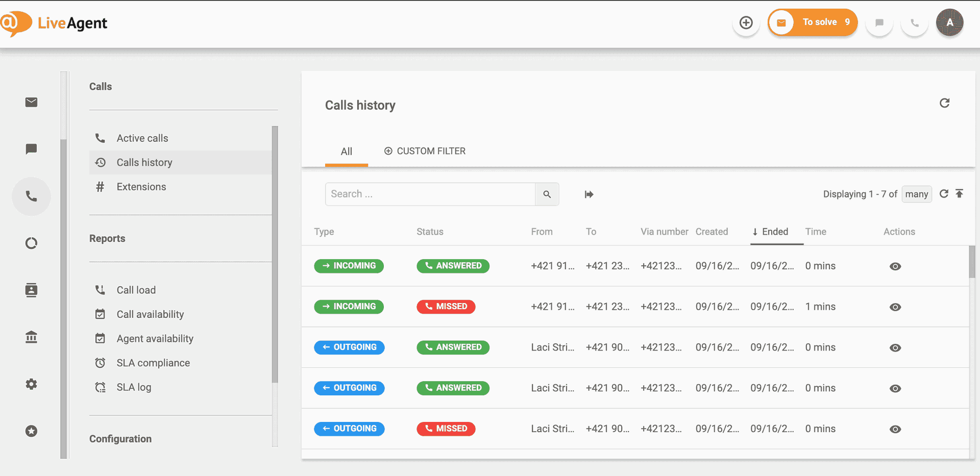Open the To solve tickets button
The image size is (980, 476).
pos(813,22)
